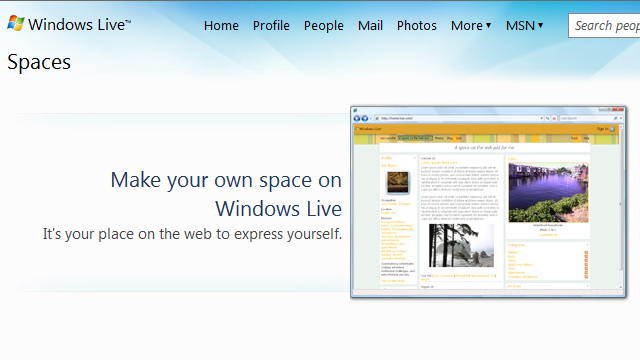This screenshot has height=360, width=640.
Task: Open the Home navigation item
Action: 221,26
